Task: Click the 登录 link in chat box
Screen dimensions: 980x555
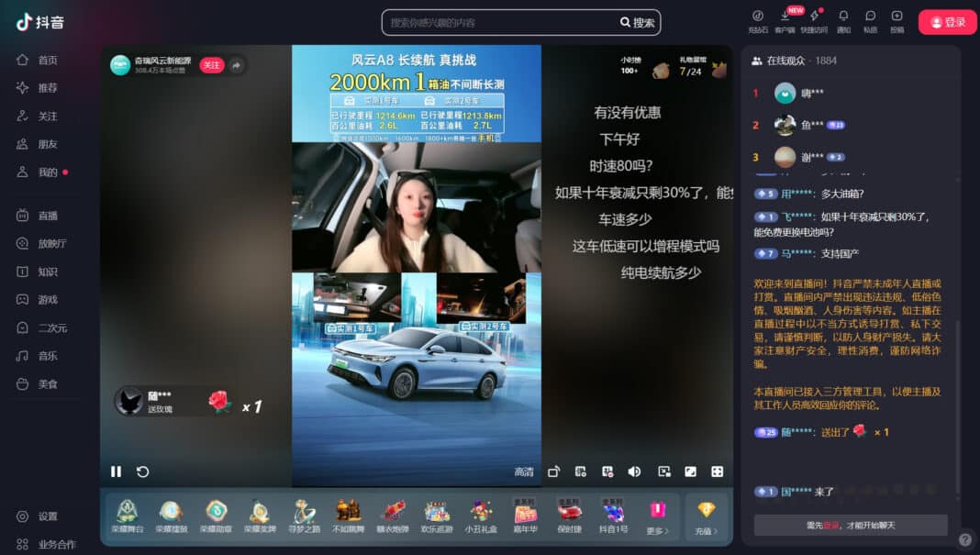Action: (x=830, y=526)
